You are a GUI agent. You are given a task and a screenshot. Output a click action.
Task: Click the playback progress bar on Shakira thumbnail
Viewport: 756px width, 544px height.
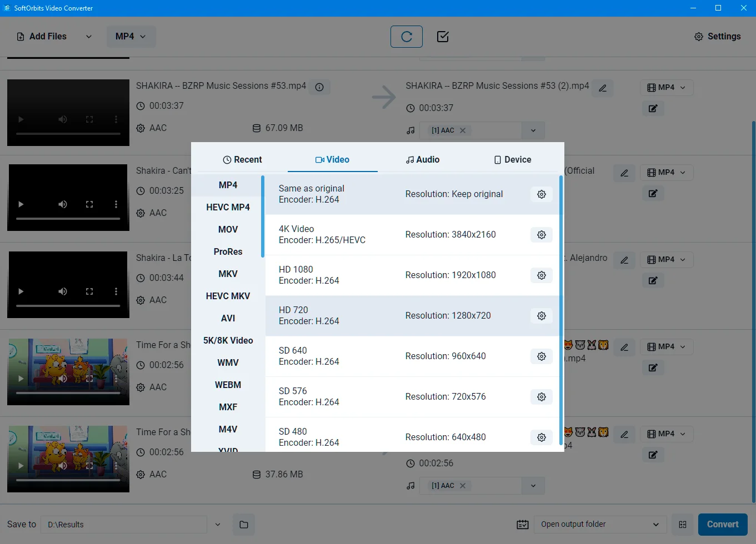68,135
